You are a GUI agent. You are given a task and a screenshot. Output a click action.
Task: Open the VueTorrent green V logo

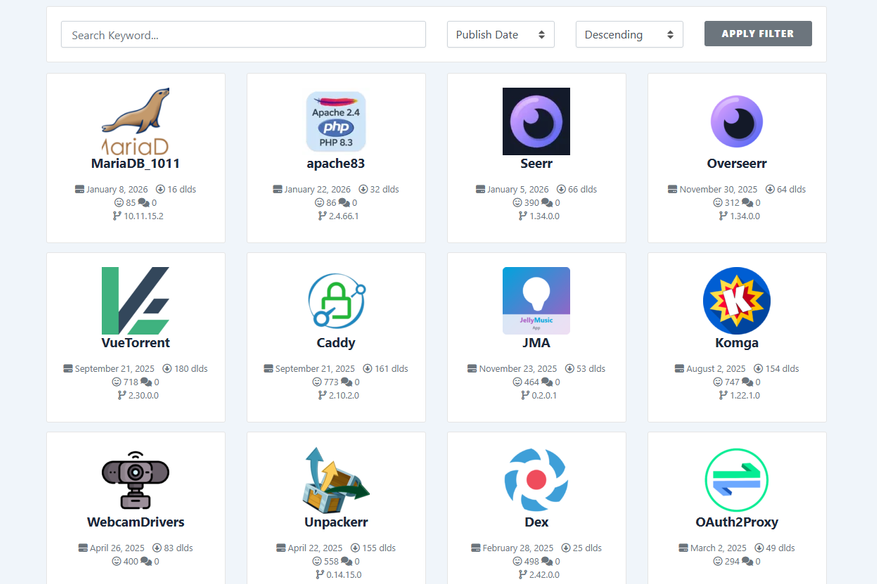coord(135,300)
